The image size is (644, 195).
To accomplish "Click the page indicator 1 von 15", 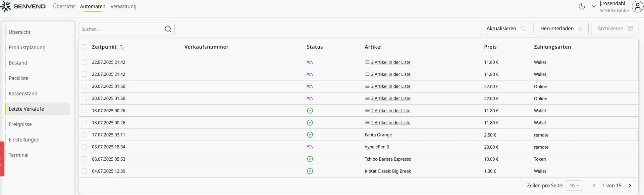I will tap(612, 186).
